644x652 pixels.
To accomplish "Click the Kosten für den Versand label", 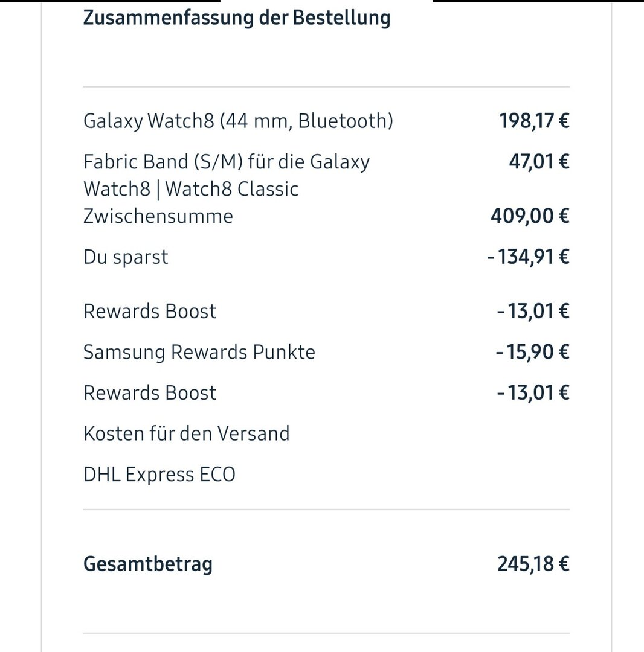I will coord(187,433).
